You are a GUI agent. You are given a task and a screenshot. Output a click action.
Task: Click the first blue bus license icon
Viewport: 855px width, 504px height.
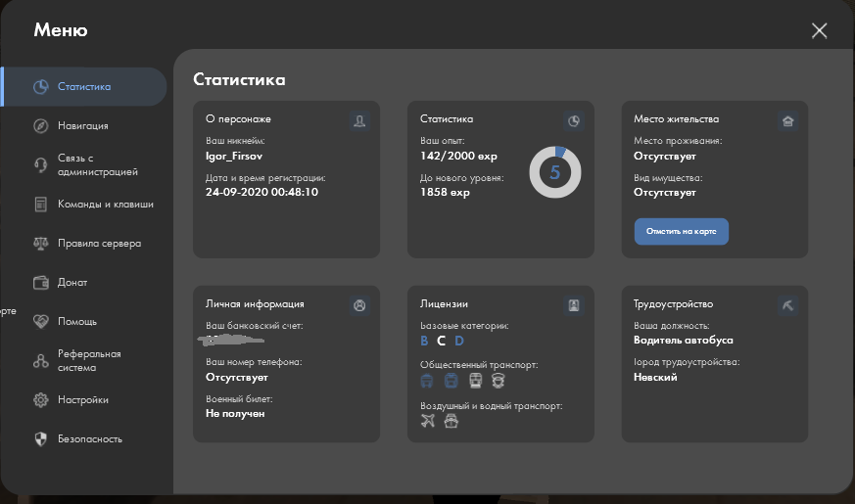pos(427,381)
